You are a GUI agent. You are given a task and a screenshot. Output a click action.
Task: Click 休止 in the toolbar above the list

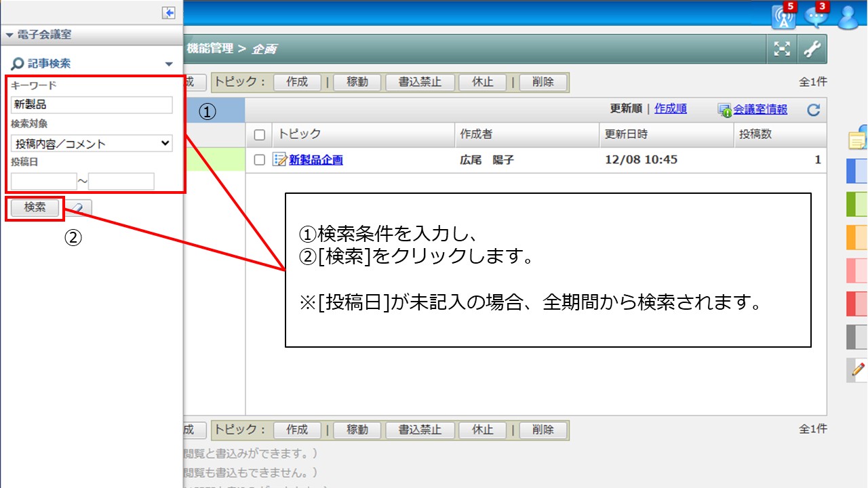[x=483, y=82]
